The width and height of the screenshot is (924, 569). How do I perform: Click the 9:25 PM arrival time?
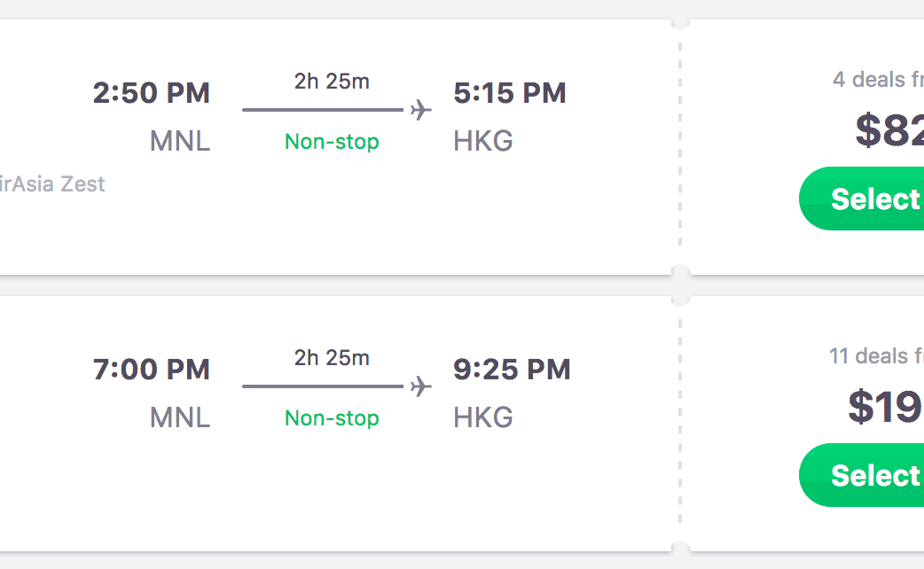512,370
